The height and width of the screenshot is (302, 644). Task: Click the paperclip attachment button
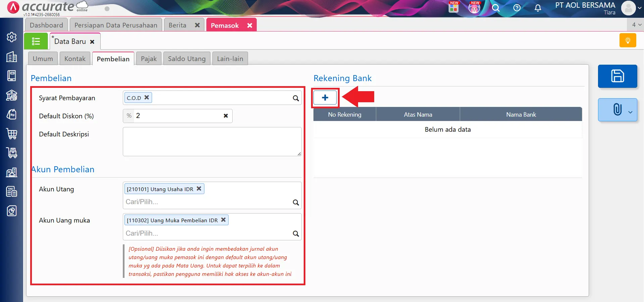tap(617, 110)
